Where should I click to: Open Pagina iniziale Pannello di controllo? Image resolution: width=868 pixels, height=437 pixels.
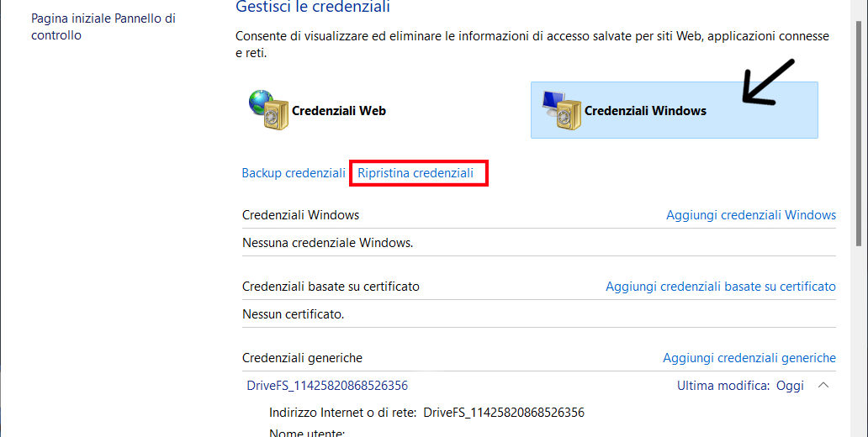103,27
